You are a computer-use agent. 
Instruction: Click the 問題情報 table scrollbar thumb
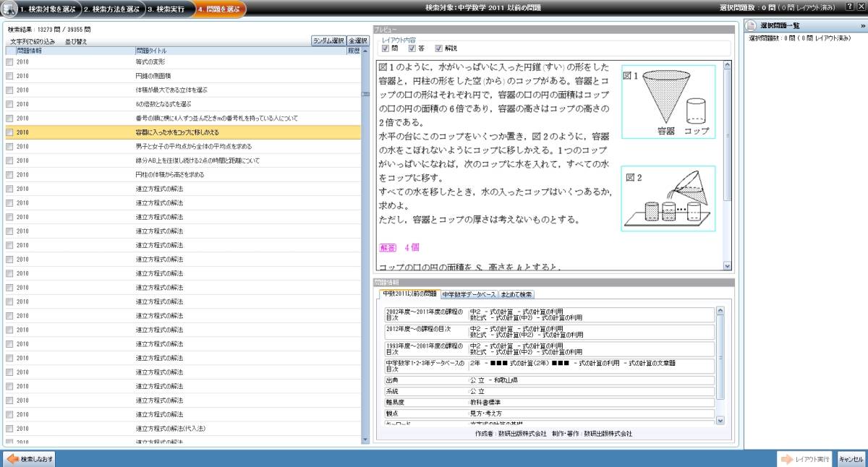[x=720, y=357]
